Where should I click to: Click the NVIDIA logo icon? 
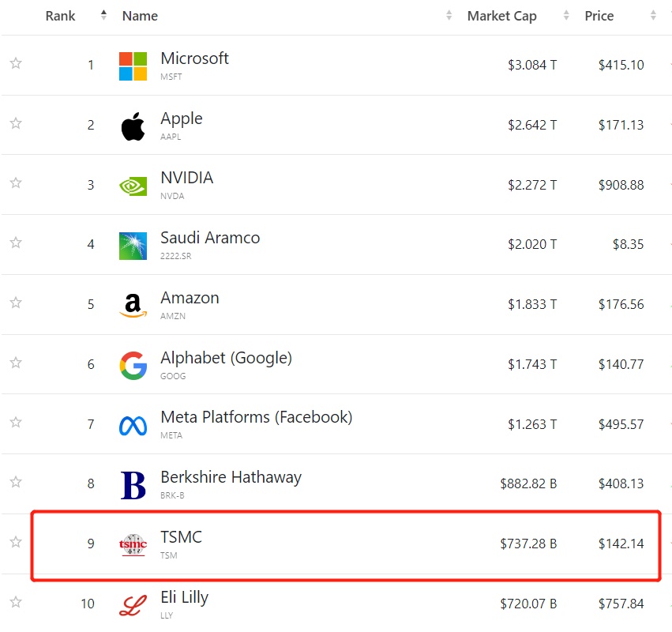coord(133,186)
